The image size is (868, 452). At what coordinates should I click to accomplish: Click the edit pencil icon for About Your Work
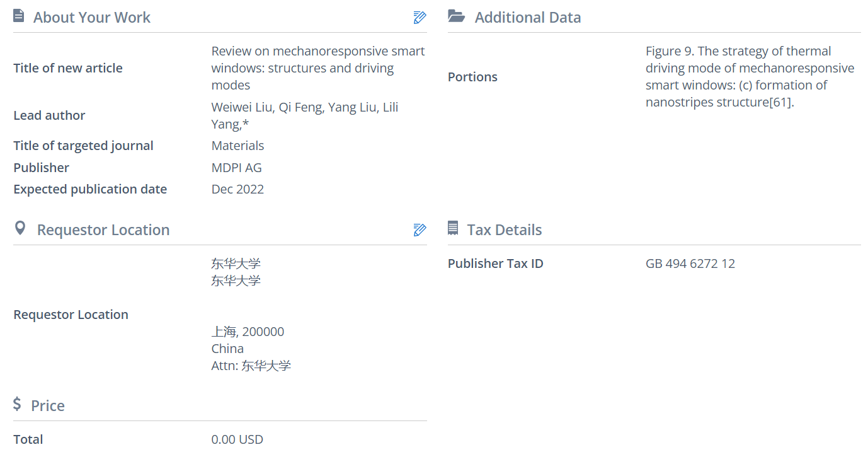[420, 18]
